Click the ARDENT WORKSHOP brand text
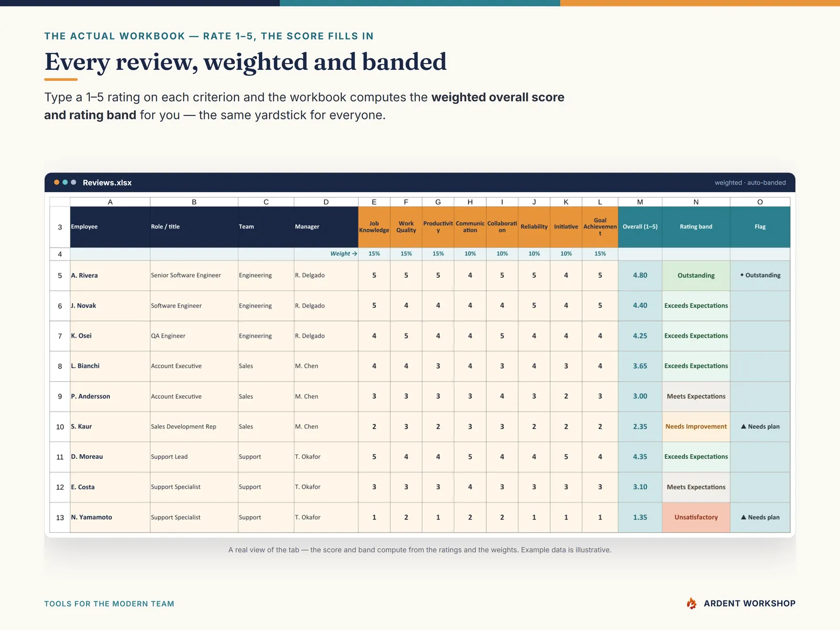This screenshot has height=630, width=840. coord(750,604)
